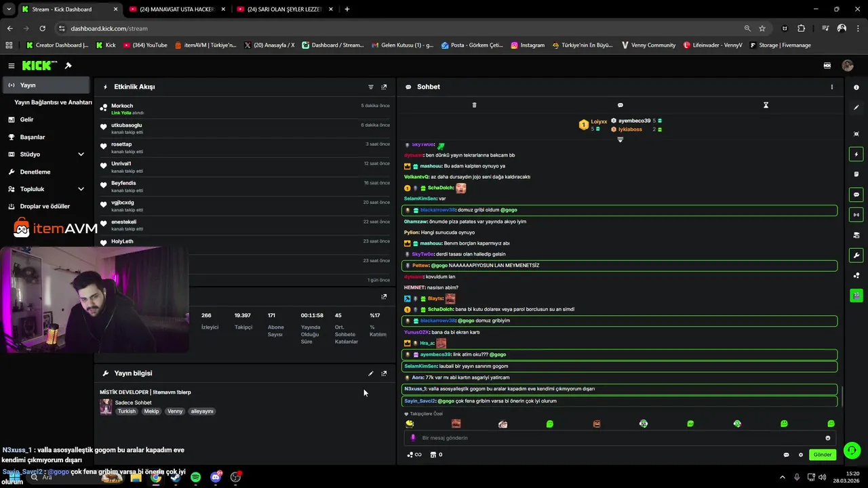
Task: Click the screen layout icon beside profile avatar
Action: coord(827,66)
